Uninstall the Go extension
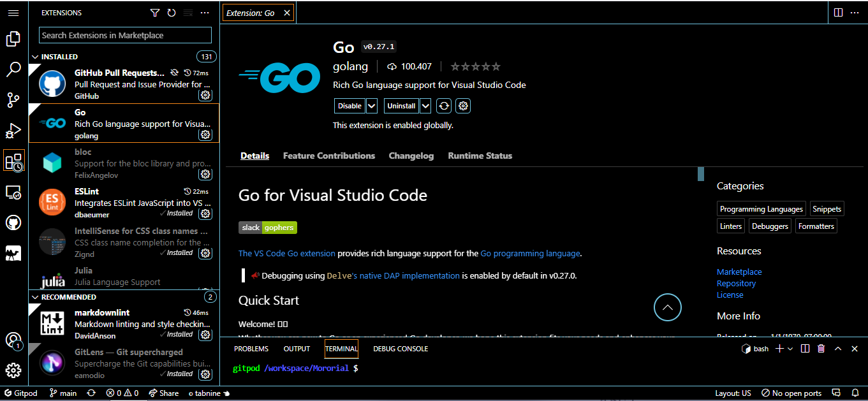868x401 pixels. (401, 106)
